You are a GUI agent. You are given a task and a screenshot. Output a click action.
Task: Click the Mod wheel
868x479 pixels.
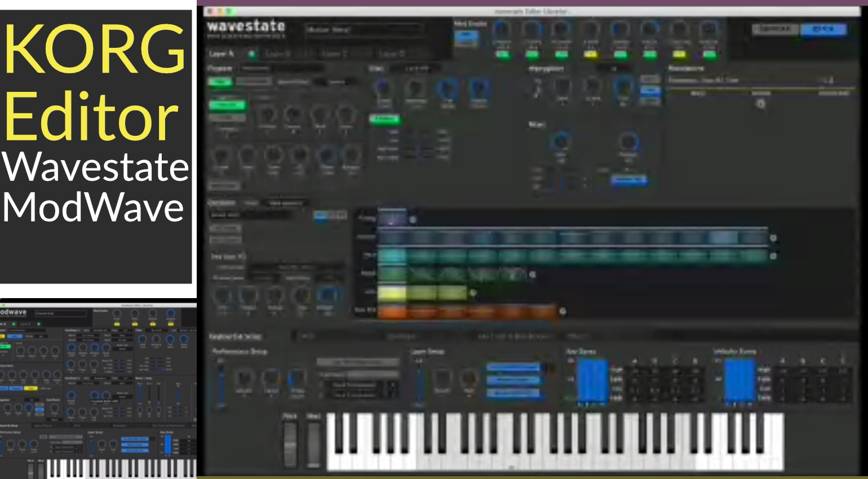pyautogui.click(x=313, y=444)
